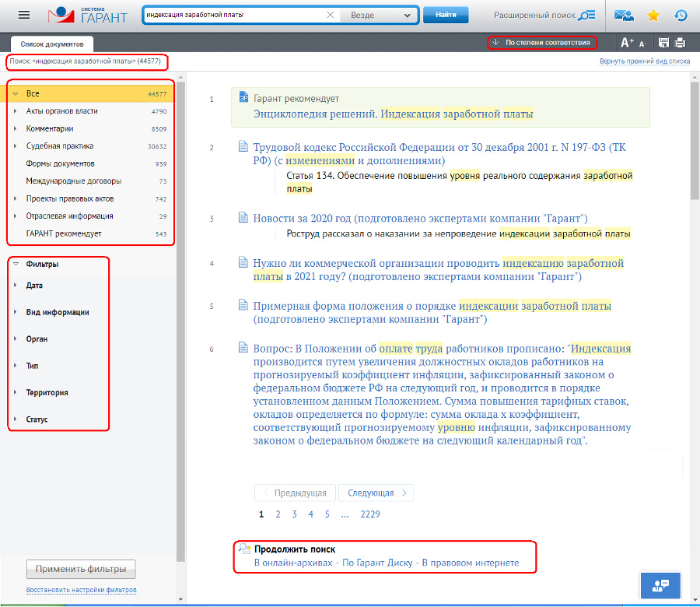
Task: Switch to the 'Список документов' tab
Action: point(52,44)
